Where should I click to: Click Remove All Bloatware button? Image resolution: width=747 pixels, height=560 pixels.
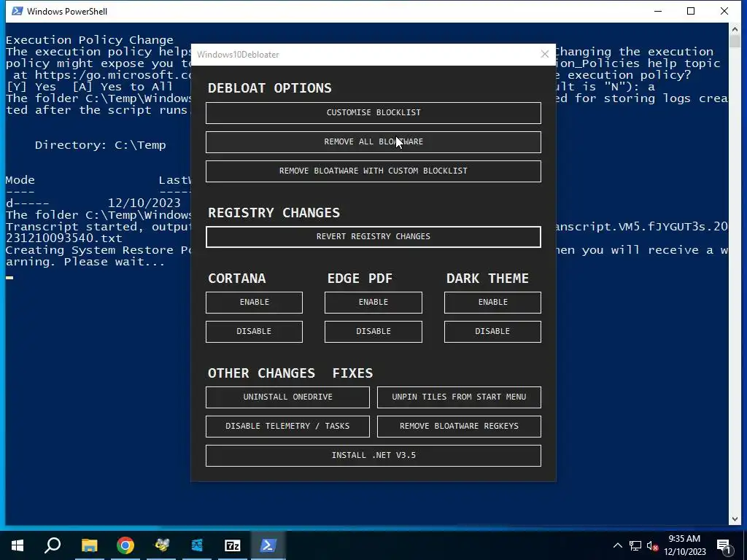(373, 142)
